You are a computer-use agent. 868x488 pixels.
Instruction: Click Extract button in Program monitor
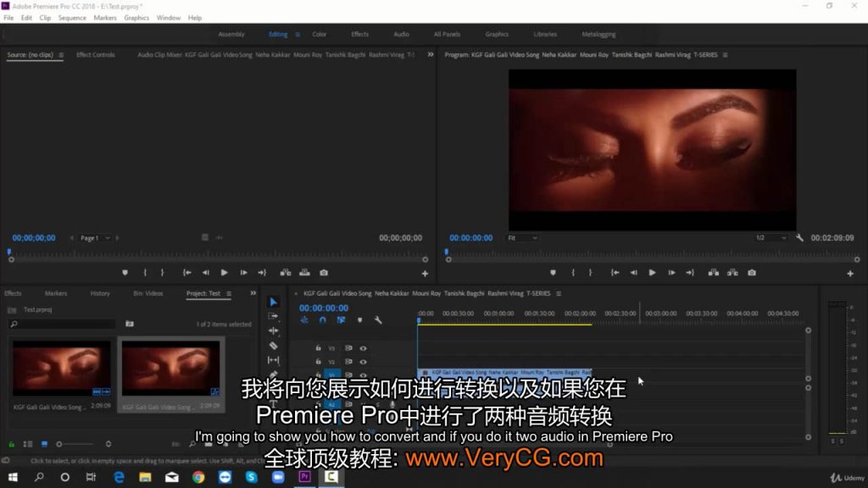pyautogui.click(x=732, y=273)
